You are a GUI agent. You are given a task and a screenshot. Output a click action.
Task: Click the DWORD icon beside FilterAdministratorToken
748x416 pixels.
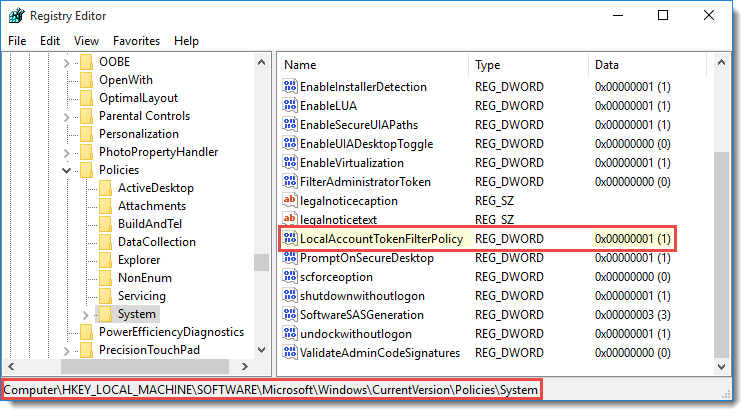(x=290, y=182)
